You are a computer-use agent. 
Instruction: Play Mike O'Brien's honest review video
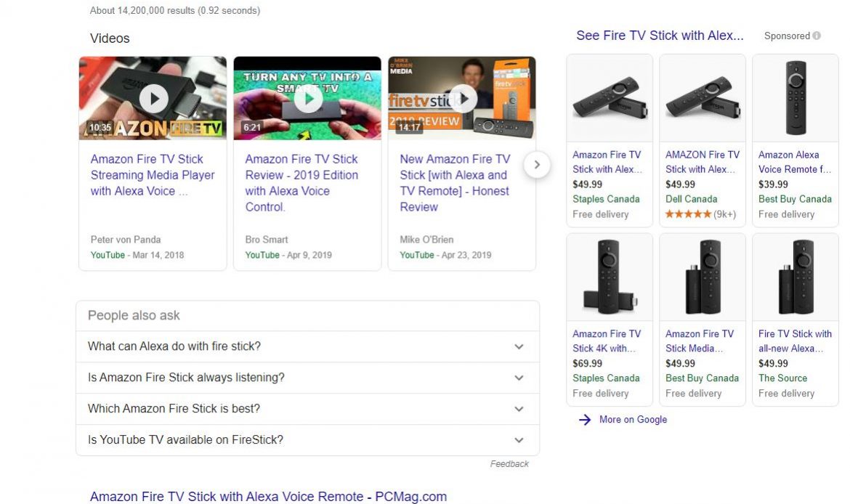point(463,99)
